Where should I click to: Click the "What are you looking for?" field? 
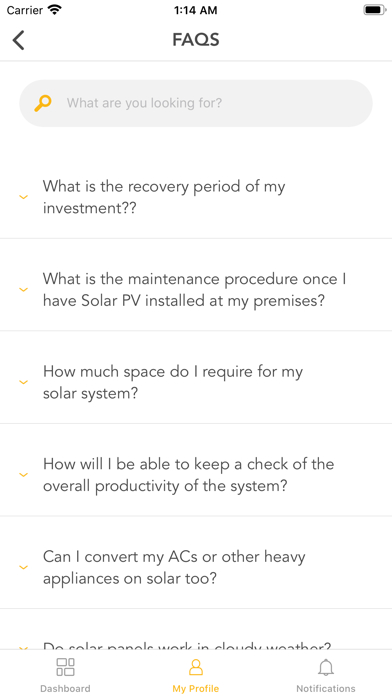point(196,103)
